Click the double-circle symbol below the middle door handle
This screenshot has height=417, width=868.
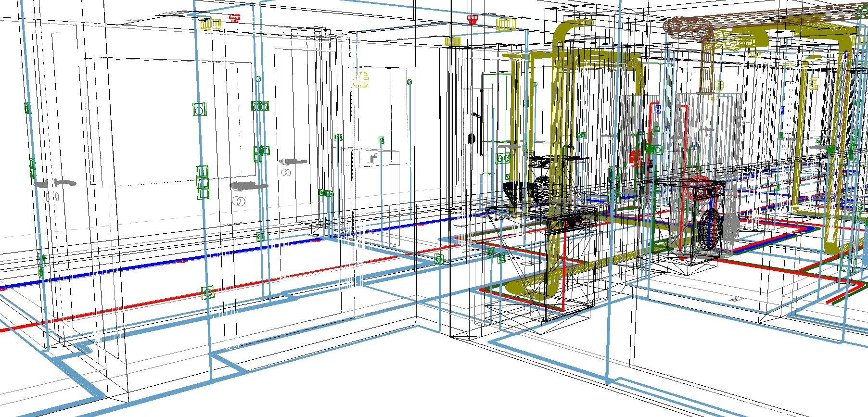tap(239, 201)
